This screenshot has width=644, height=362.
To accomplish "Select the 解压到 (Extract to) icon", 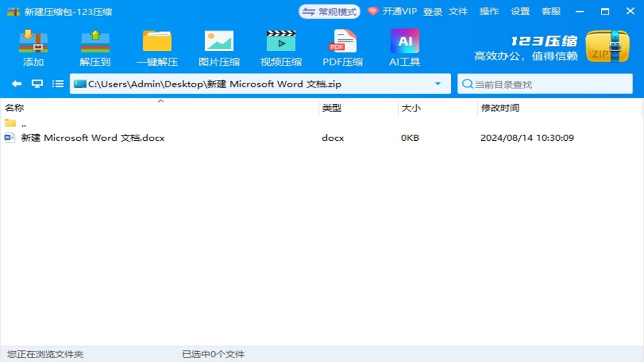I will tap(95, 48).
